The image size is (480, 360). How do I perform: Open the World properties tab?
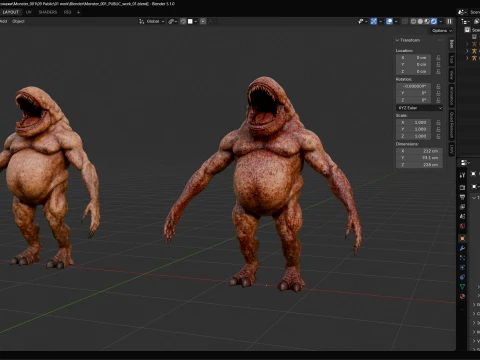pos(462,226)
